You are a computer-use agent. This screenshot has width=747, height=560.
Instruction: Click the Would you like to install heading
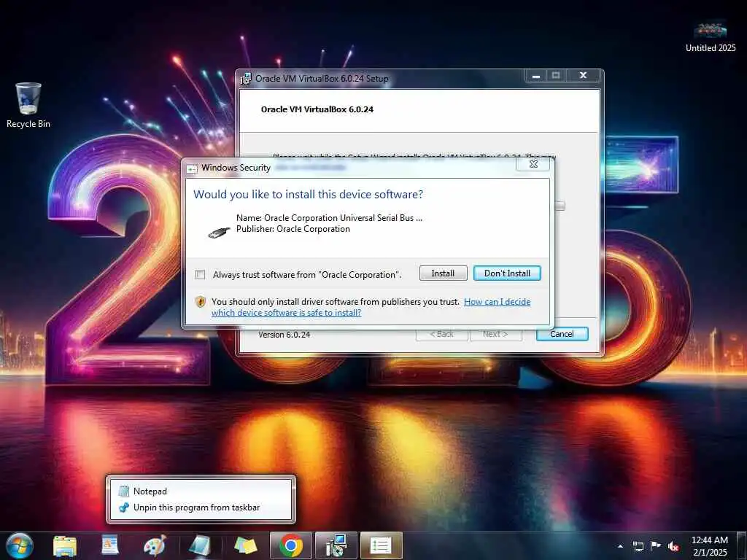(x=309, y=194)
